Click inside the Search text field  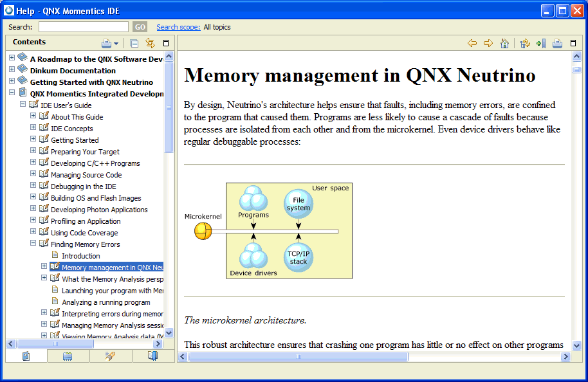83,27
